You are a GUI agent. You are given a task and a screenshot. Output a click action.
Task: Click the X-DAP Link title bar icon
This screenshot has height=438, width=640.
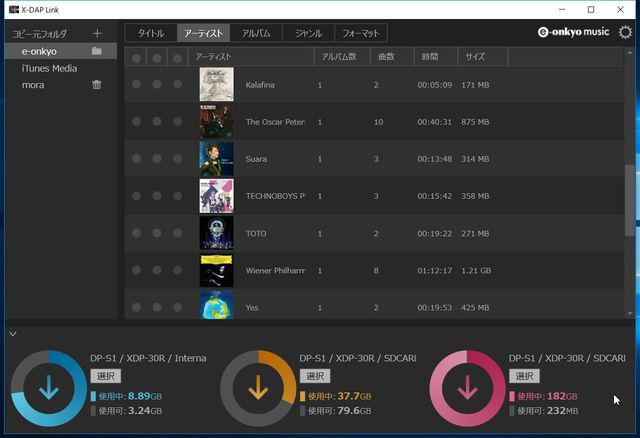13,9
